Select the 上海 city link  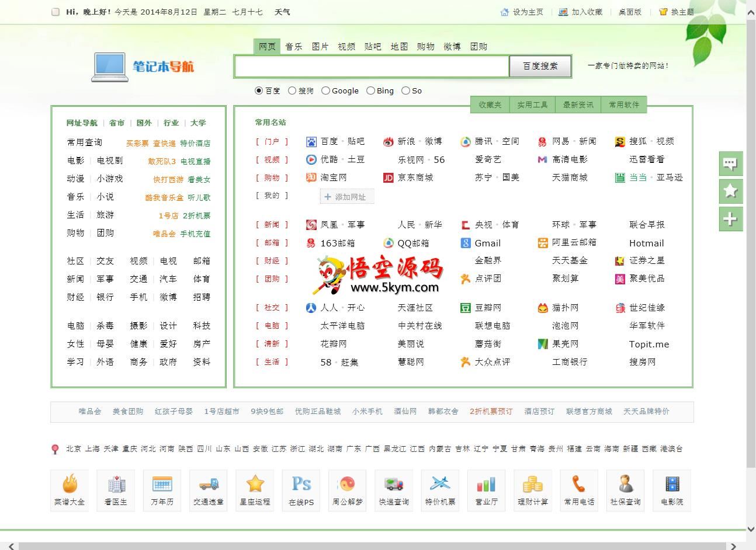coord(92,449)
